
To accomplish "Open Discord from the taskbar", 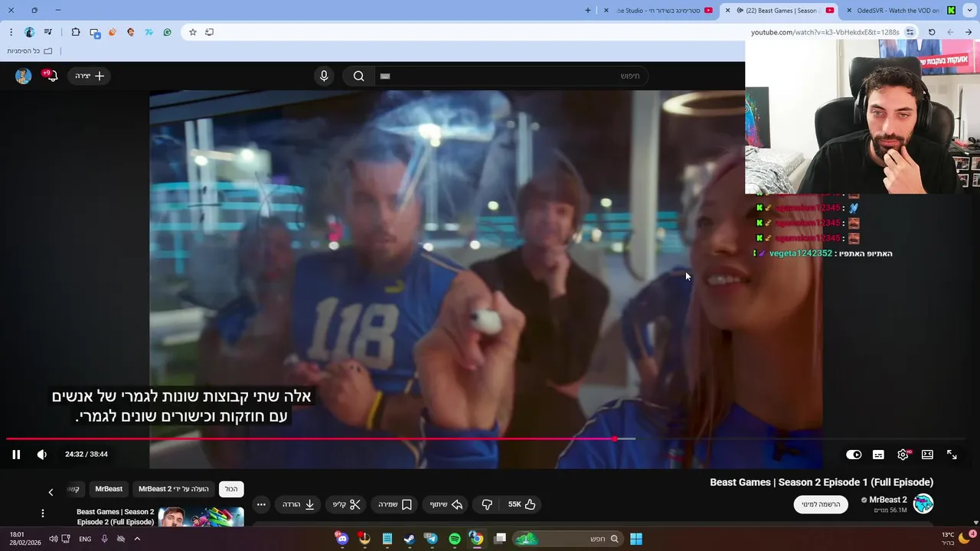I will click(342, 539).
